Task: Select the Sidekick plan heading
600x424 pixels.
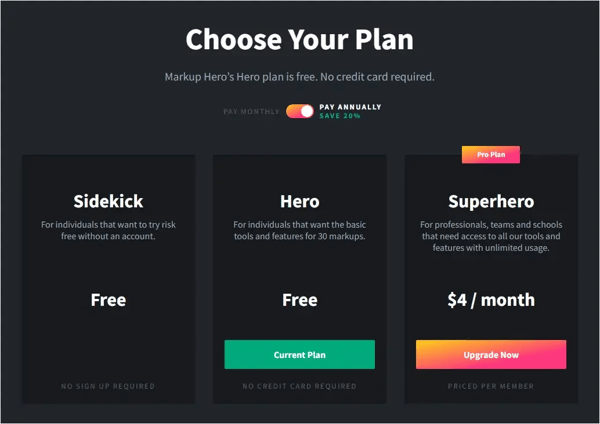Action: [108, 201]
